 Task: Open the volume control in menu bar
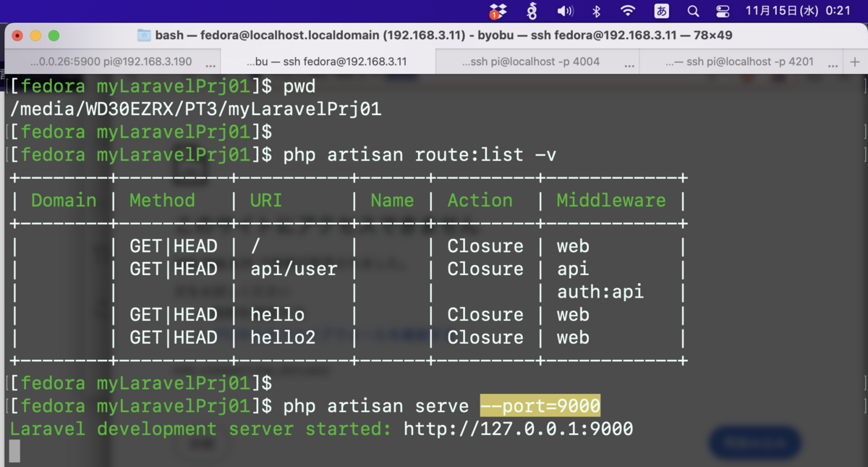click(565, 11)
